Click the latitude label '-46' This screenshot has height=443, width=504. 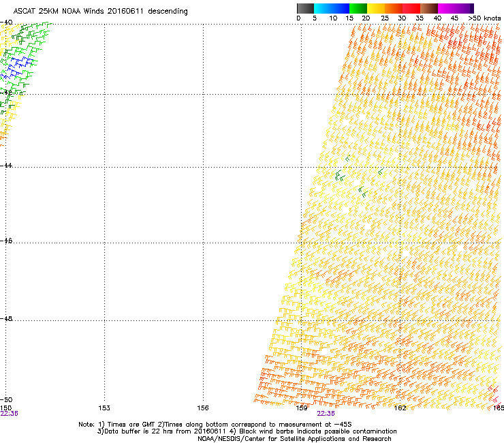tap(6, 241)
